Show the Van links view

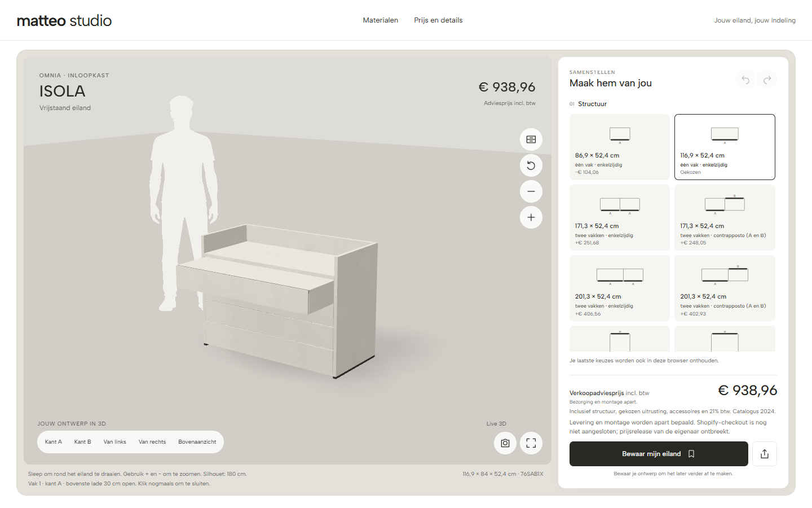(x=115, y=442)
